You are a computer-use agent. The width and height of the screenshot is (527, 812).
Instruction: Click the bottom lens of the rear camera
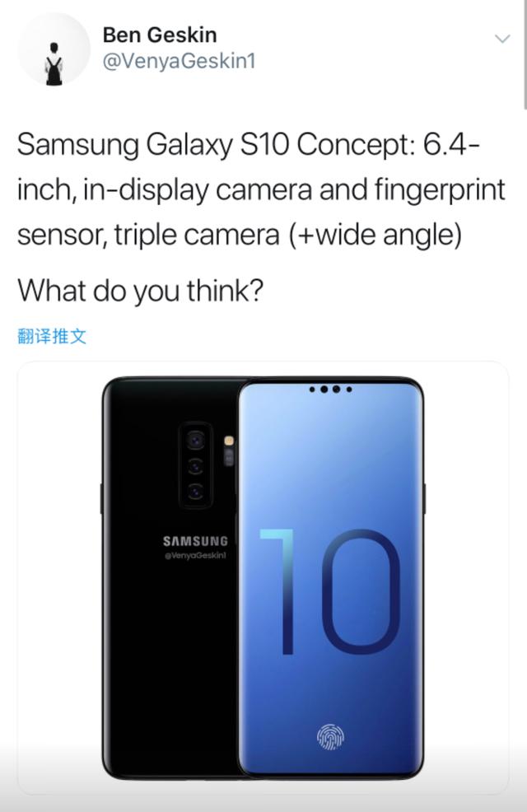click(196, 492)
